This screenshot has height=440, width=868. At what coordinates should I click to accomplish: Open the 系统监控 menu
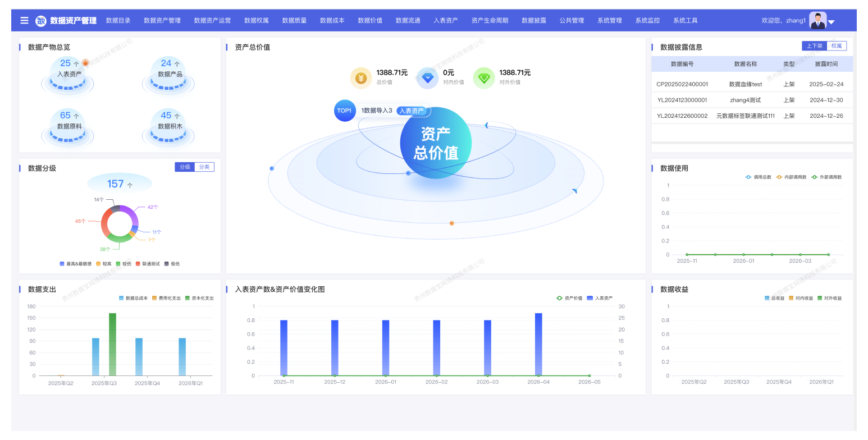pyautogui.click(x=647, y=20)
